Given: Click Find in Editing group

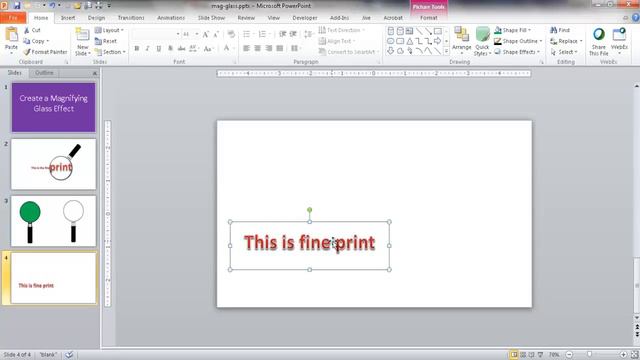Looking at the screenshot, I should [560, 30].
